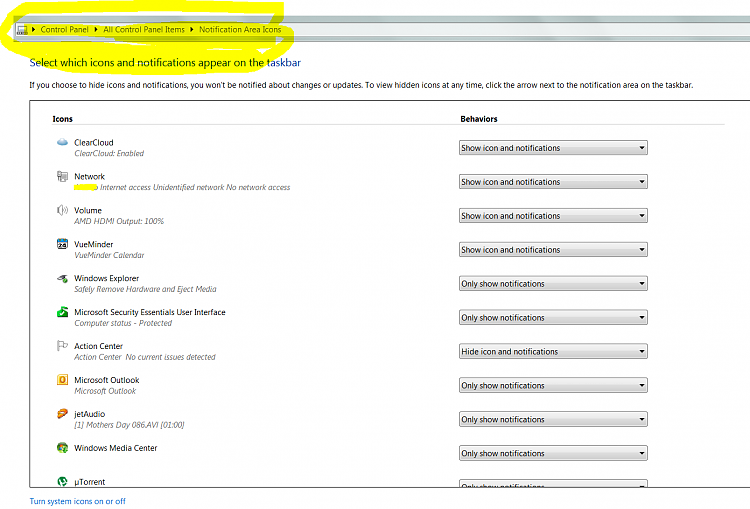Click the Volume speaker icon
The height and width of the screenshot is (509, 750).
[x=62, y=210]
